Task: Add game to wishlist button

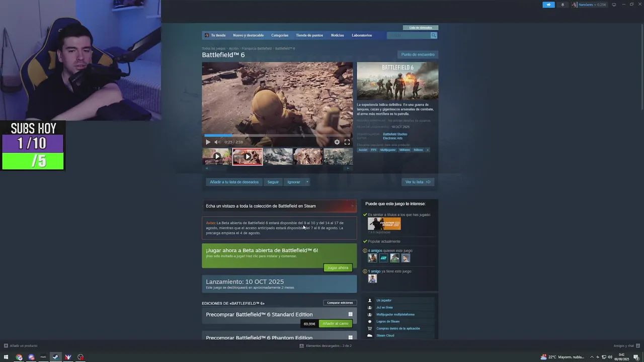Action: point(234,182)
